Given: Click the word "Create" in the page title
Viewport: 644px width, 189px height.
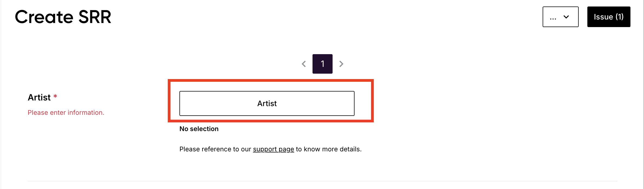Looking at the screenshot, I should click(44, 17).
